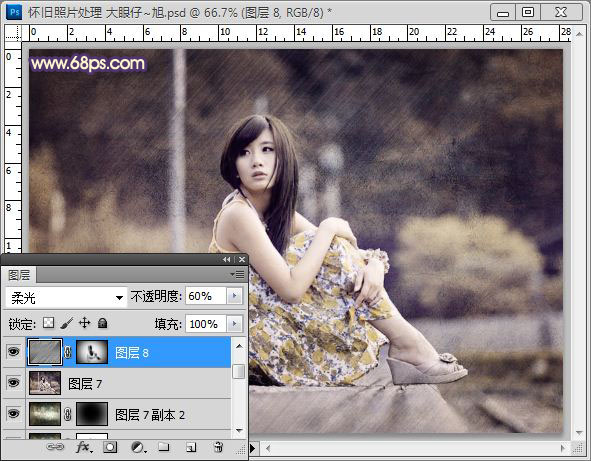The image size is (591, 461).
Task: Lock image pixels brush icon
Action: click(x=66, y=323)
